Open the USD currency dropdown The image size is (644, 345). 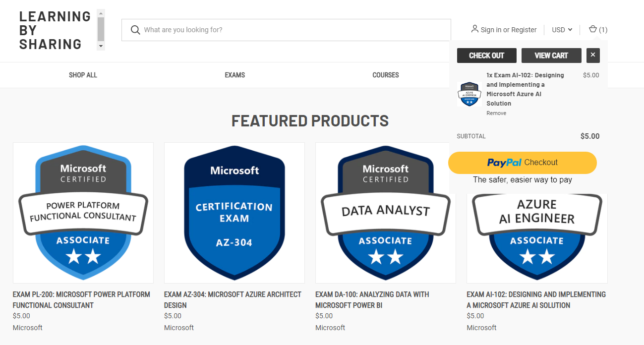coord(562,30)
